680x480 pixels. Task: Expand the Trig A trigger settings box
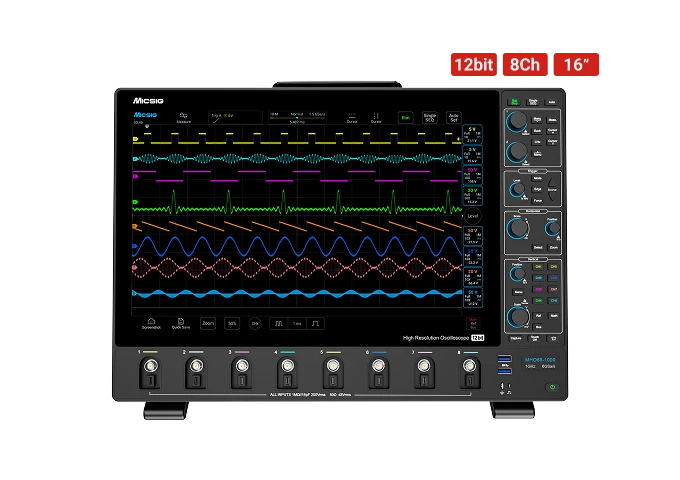click(235, 118)
